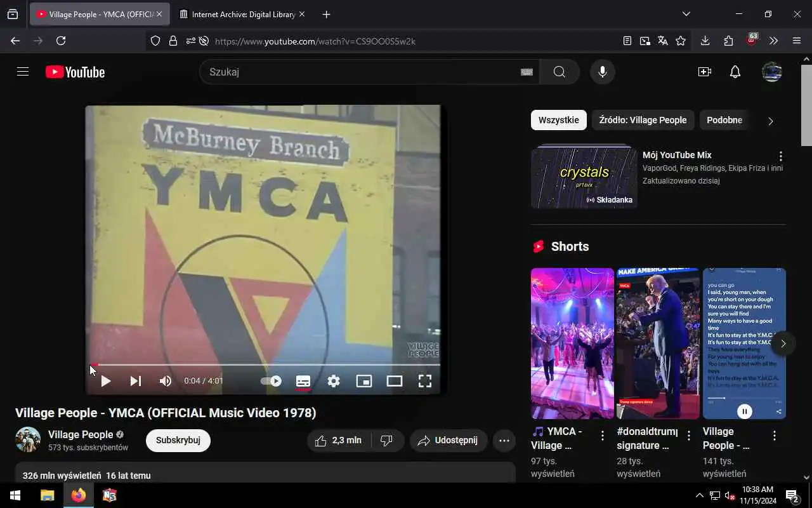This screenshot has width=812, height=508.
Task: Go to the YouTube home logo
Action: pyautogui.click(x=75, y=72)
